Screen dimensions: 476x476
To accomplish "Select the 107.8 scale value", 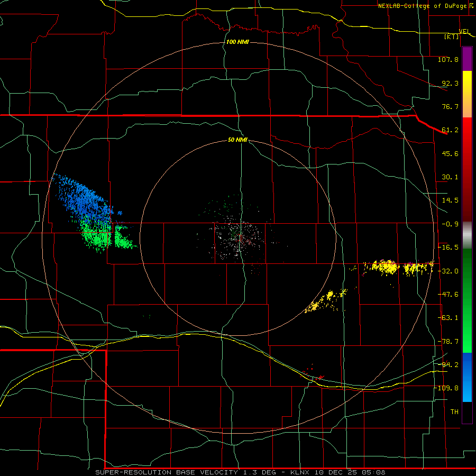I will click(448, 59).
